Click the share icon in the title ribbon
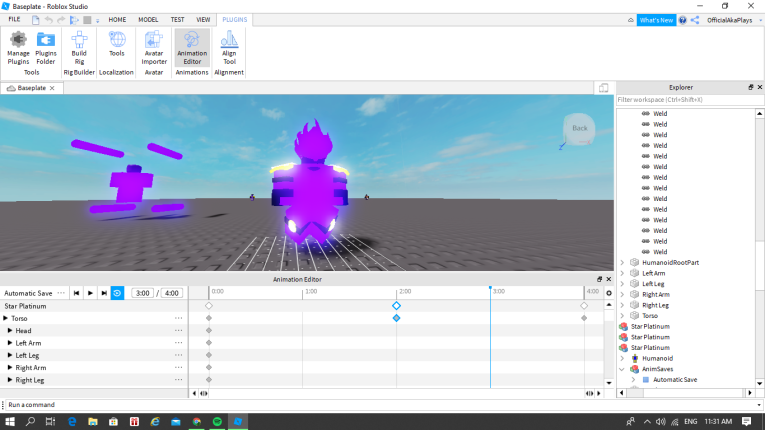This screenshot has width=765, height=430. [x=695, y=20]
